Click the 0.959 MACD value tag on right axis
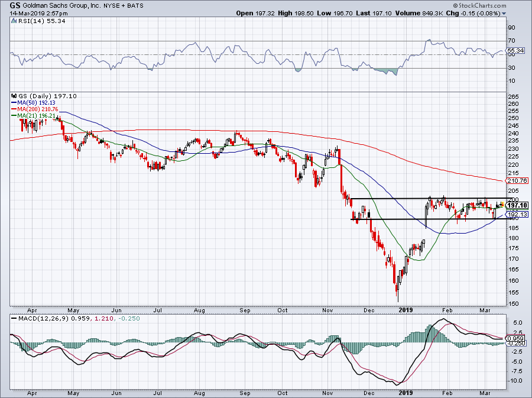This screenshot has height=398, width=532. [x=515, y=339]
